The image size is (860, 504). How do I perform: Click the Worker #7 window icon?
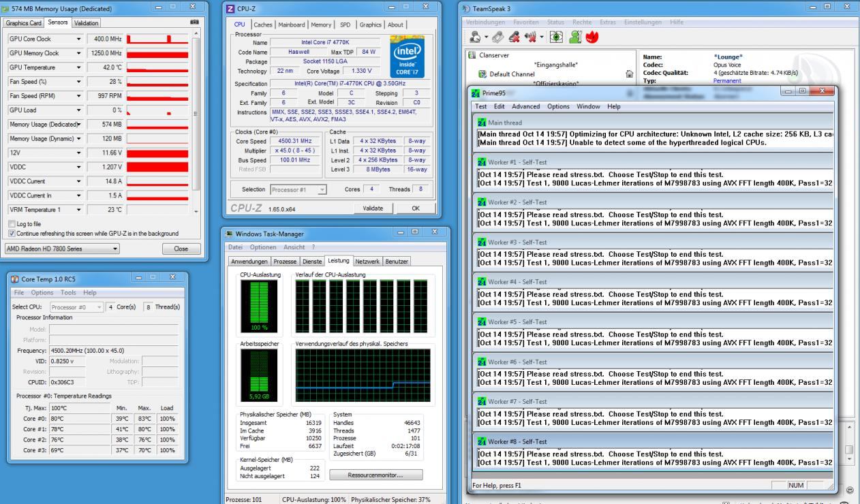coord(482,401)
